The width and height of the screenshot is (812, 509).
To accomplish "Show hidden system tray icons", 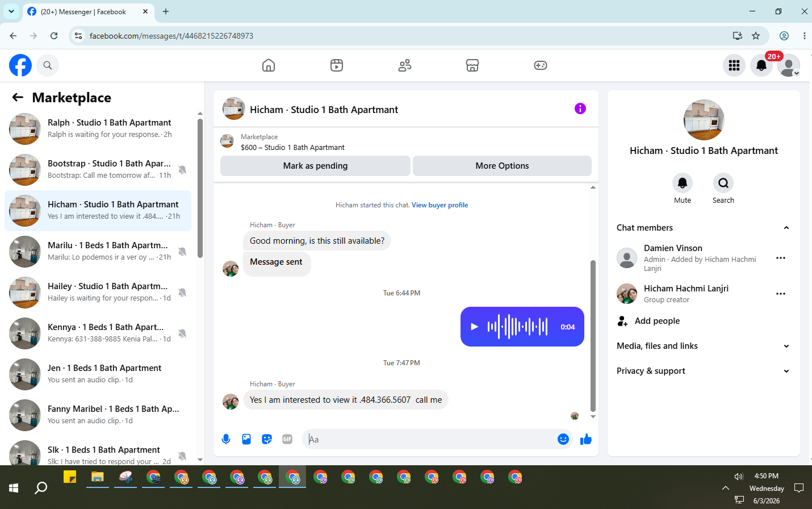I will tap(725, 487).
